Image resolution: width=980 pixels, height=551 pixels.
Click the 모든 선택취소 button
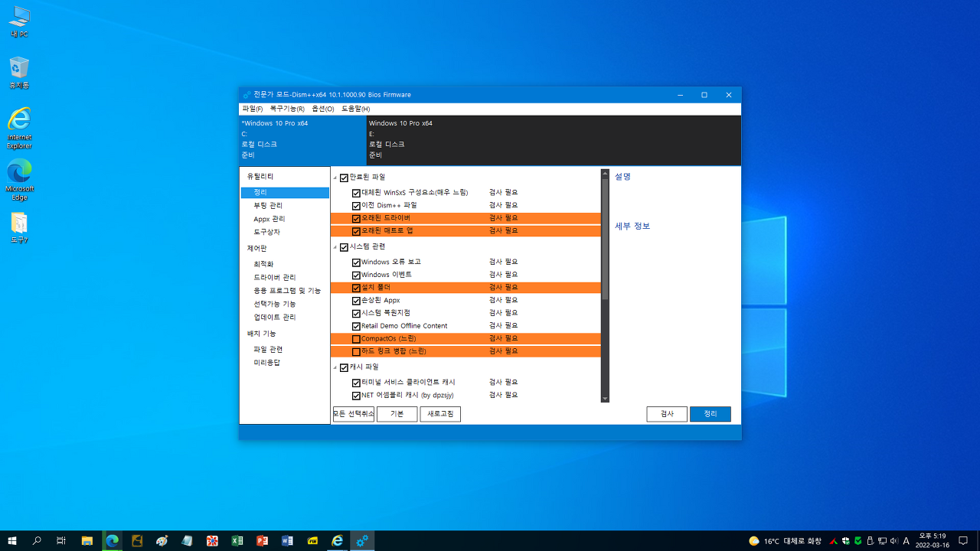(x=354, y=414)
